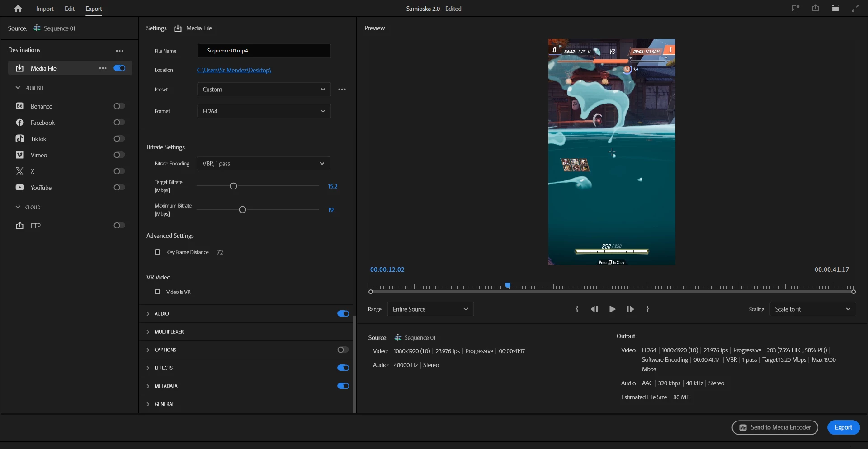
Task: Expand the Audio settings section
Action: (x=148, y=314)
